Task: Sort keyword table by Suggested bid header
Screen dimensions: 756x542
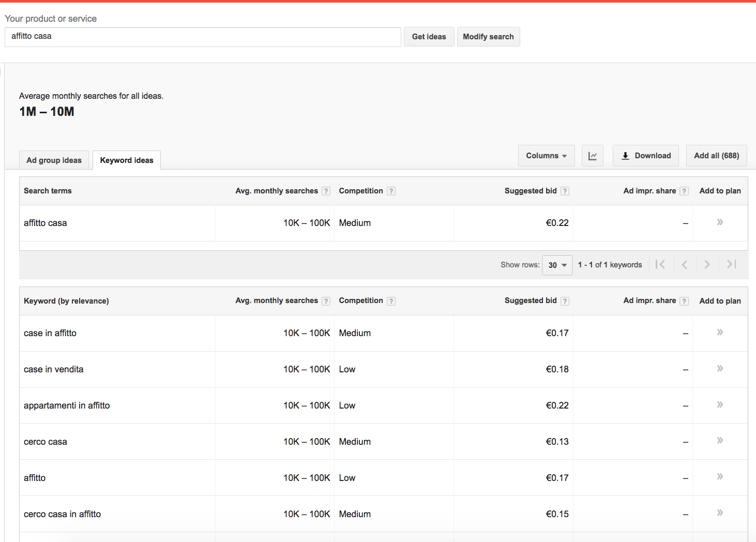Action: 531,300
